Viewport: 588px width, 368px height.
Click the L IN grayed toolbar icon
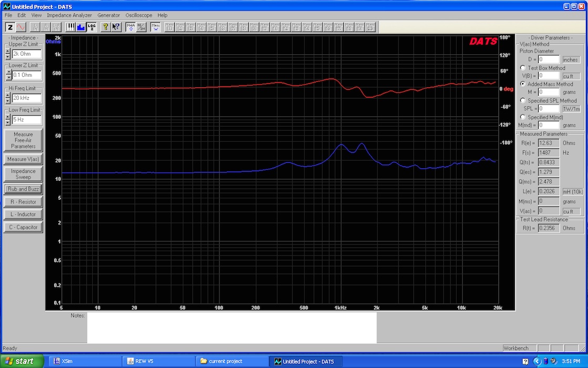(35, 27)
